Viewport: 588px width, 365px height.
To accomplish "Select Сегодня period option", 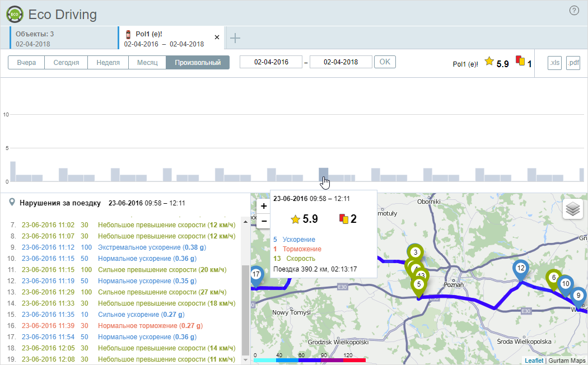I will coord(66,62).
